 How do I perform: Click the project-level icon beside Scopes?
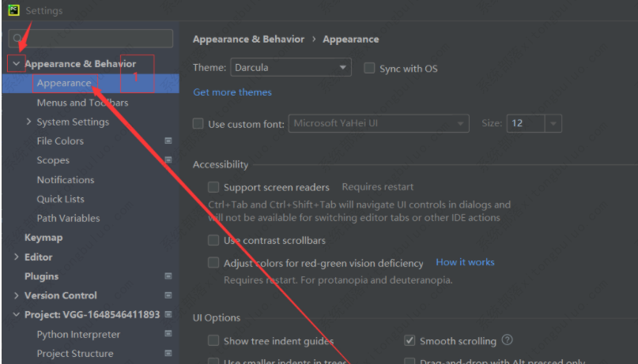click(168, 160)
